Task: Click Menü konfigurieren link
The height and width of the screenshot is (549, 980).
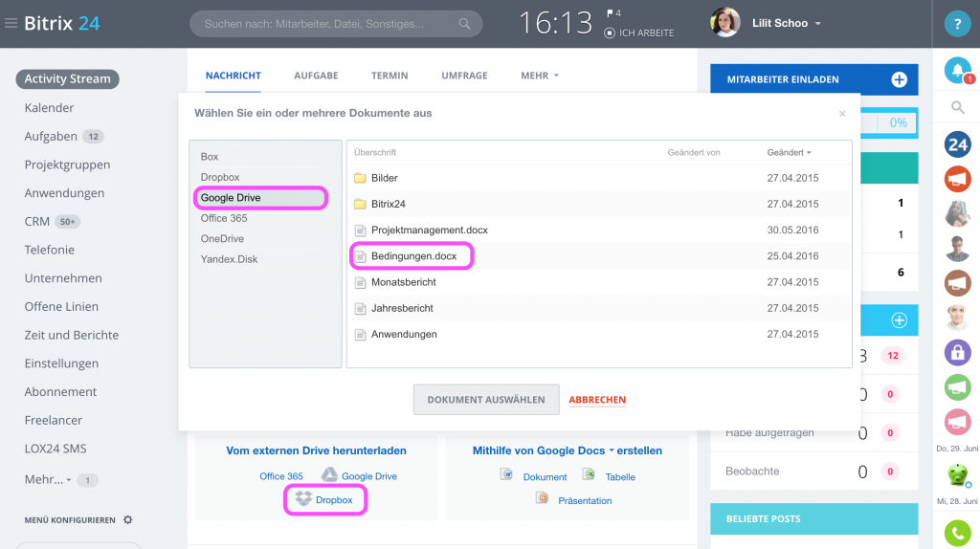Action: click(x=70, y=519)
